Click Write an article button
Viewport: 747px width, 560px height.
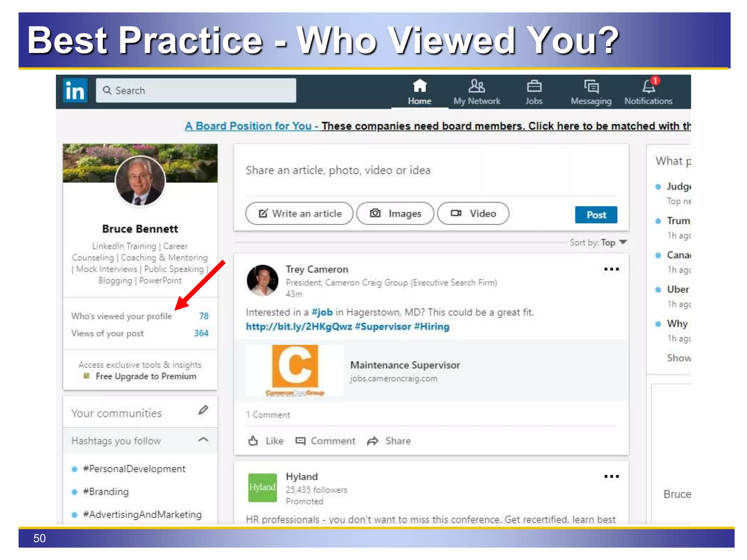(x=299, y=213)
